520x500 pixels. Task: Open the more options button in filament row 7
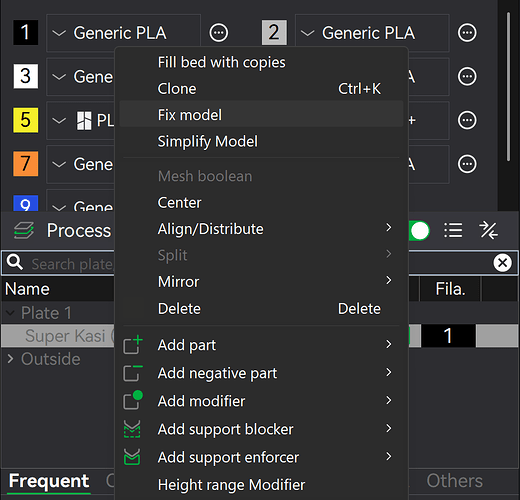point(467,164)
